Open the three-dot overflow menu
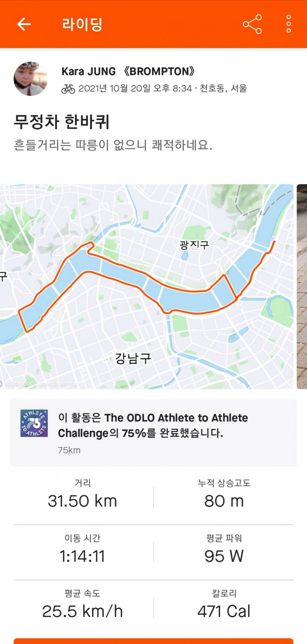The height and width of the screenshot is (644, 307). pos(288,24)
